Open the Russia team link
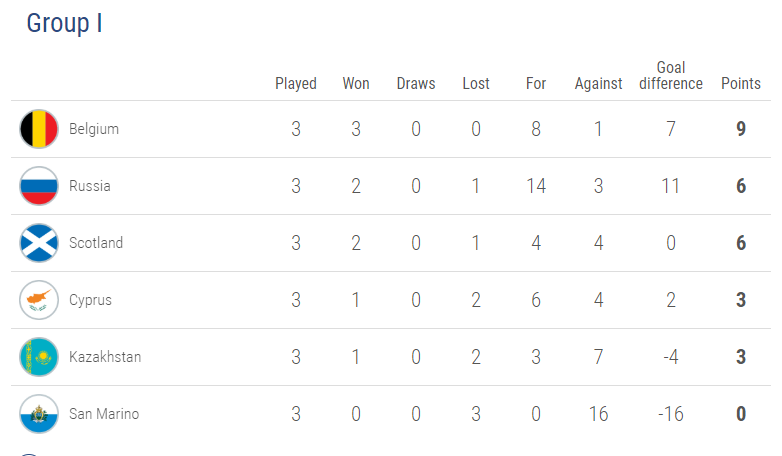The height and width of the screenshot is (456, 782). (x=90, y=186)
